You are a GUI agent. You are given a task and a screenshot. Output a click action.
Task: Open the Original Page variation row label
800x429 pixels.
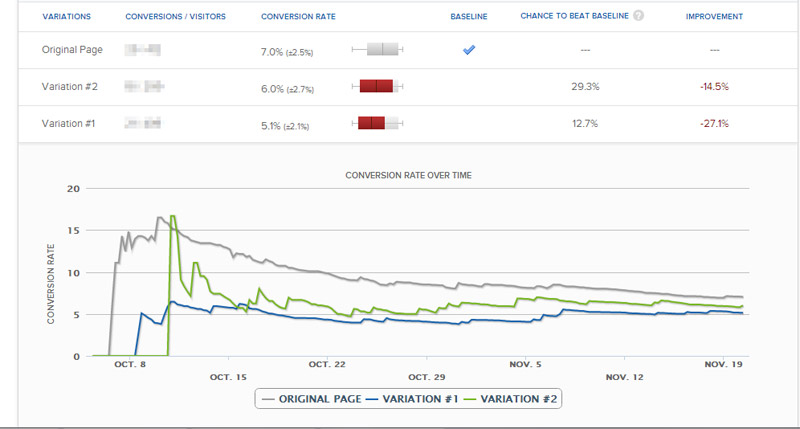(x=69, y=50)
